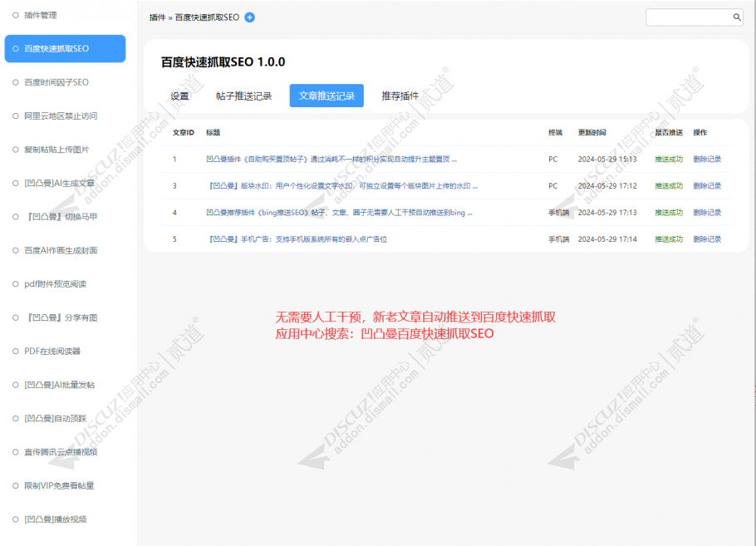Click heading 百度快速抓取SEO 1.0.0
The height and width of the screenshot is (546, 756).
(x=223, y=62)
